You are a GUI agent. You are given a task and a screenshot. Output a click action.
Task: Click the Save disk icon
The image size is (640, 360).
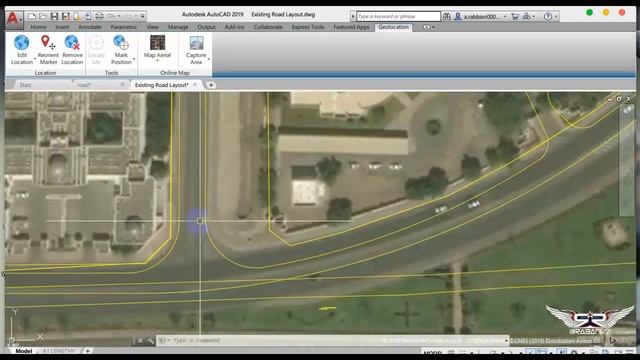[x=54, y=16]
